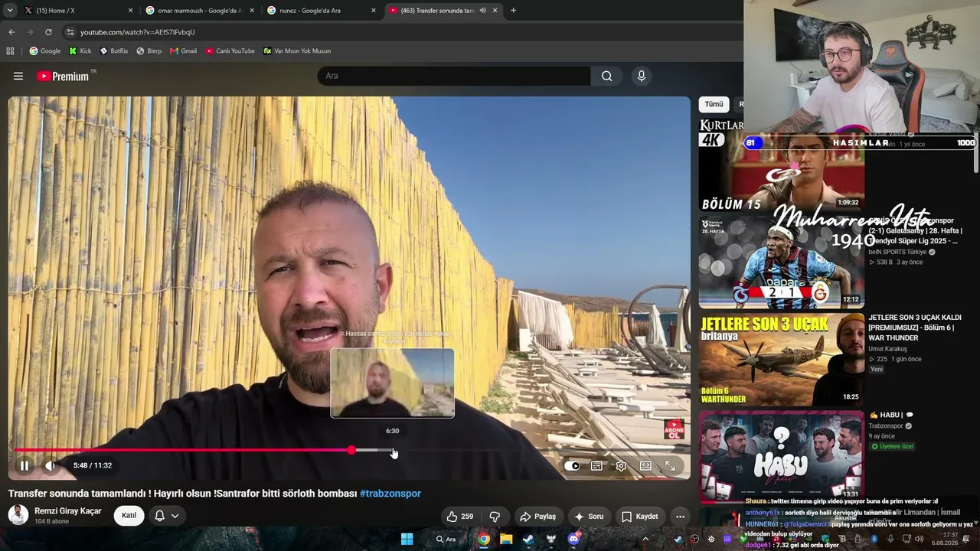The height and width of the screenshot is (551, 980).
Task: Enter fullscreen mode in the player
Action: [670, 465]
